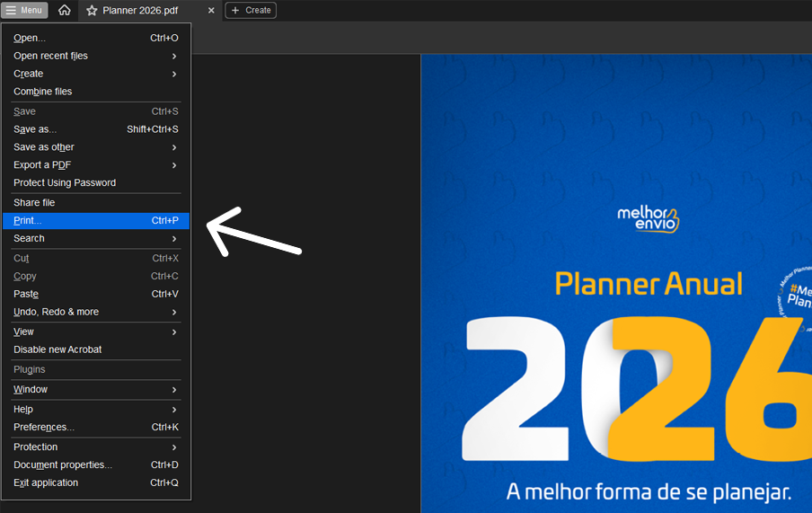
Task: Expand the View submenu
Action: pyautogui.click(x=96, y=332)
